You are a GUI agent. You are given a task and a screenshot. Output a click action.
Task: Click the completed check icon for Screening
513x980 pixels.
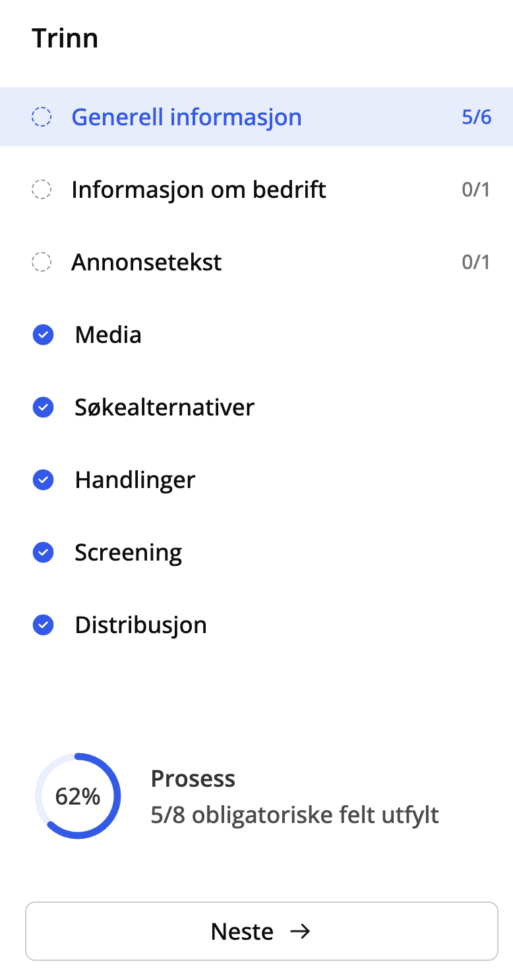[x=43, y=553]
